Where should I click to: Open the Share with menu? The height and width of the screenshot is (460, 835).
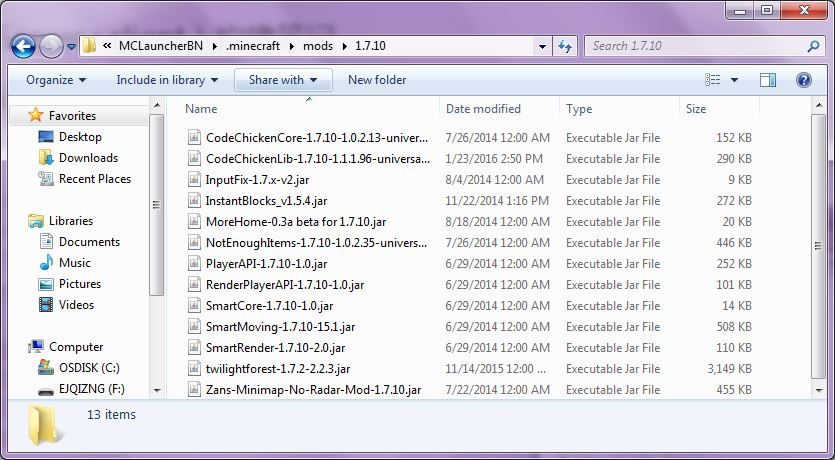(283, 80)
